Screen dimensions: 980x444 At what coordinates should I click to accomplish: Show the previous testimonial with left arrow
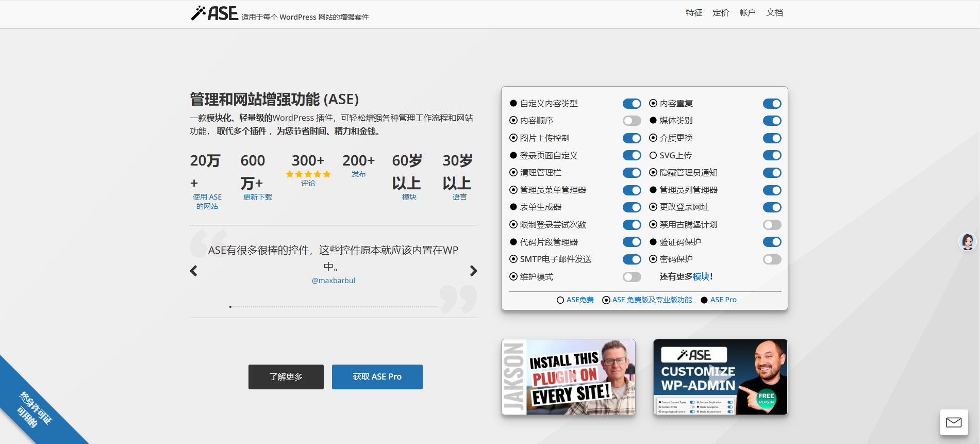(194, 271)
